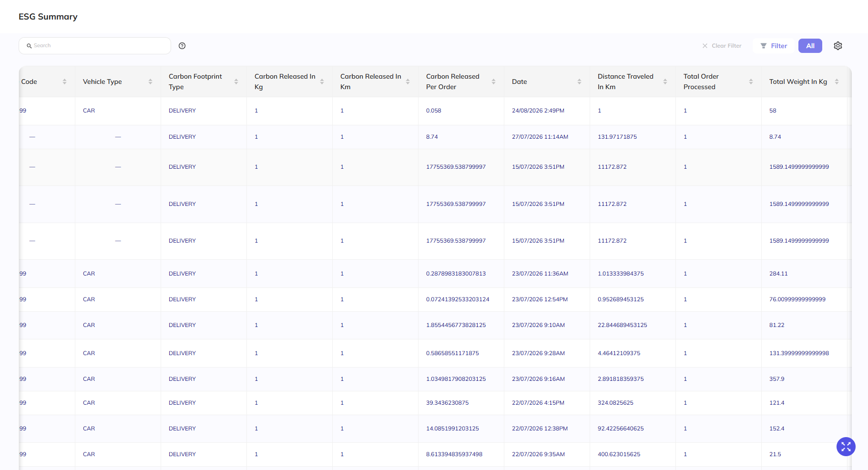
Task: Sort by Total Order Processed arrows
Action: [x=751, y=82]
